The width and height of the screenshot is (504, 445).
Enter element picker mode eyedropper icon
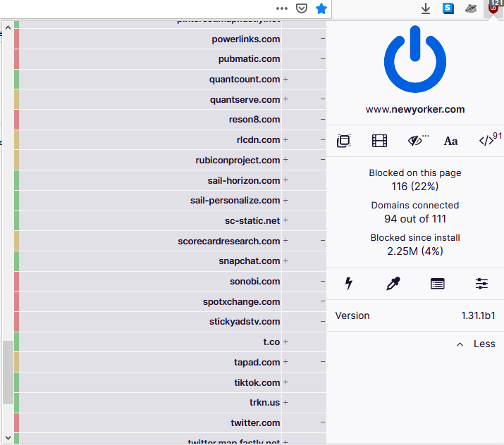tap(393, 284)
